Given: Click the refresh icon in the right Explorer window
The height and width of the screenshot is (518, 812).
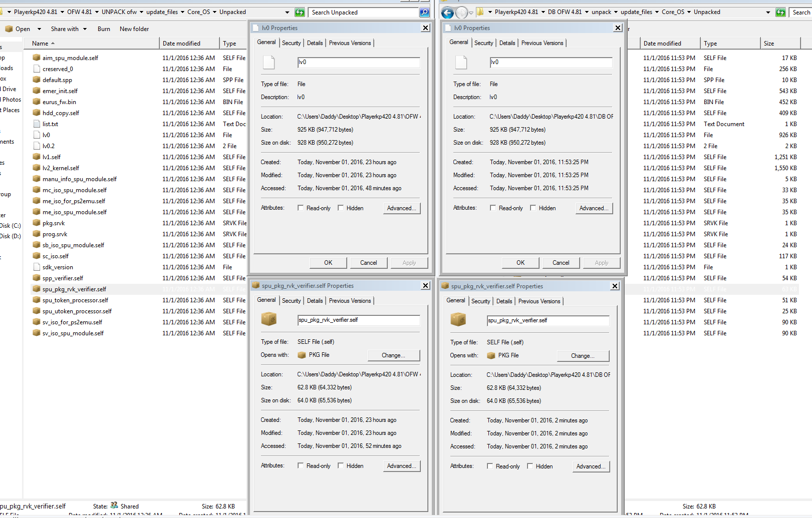Looking at the screenshot, I should click(x=780, y=12).
